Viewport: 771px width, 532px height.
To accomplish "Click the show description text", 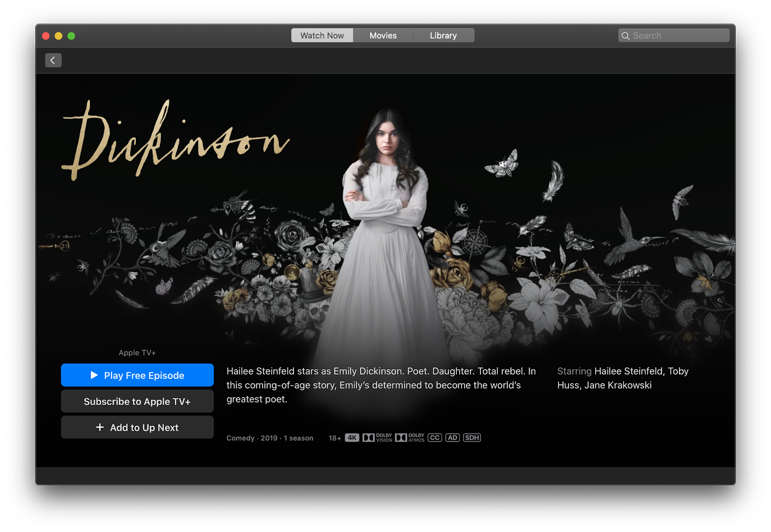I will point(381,385).
